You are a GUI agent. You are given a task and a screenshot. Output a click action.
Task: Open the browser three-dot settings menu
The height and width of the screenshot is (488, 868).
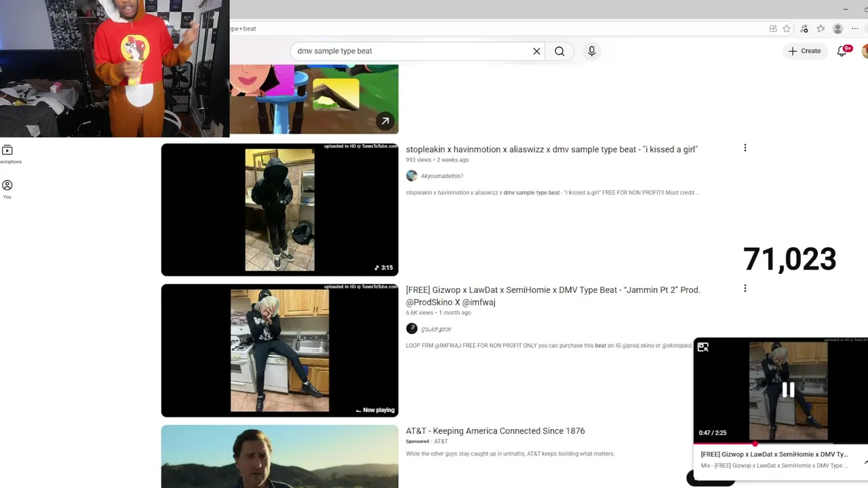tap(854, 28)
